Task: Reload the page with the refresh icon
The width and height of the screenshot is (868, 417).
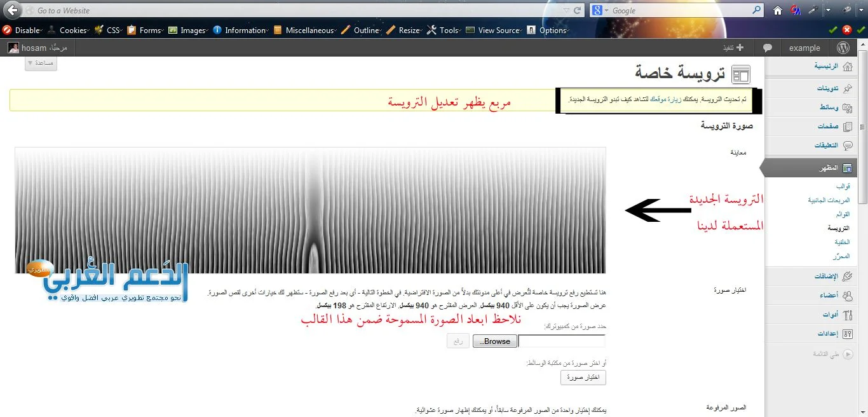Action: point(578,10)
